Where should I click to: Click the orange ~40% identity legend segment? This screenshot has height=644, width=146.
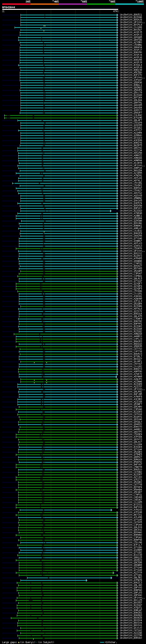(45, 4)
